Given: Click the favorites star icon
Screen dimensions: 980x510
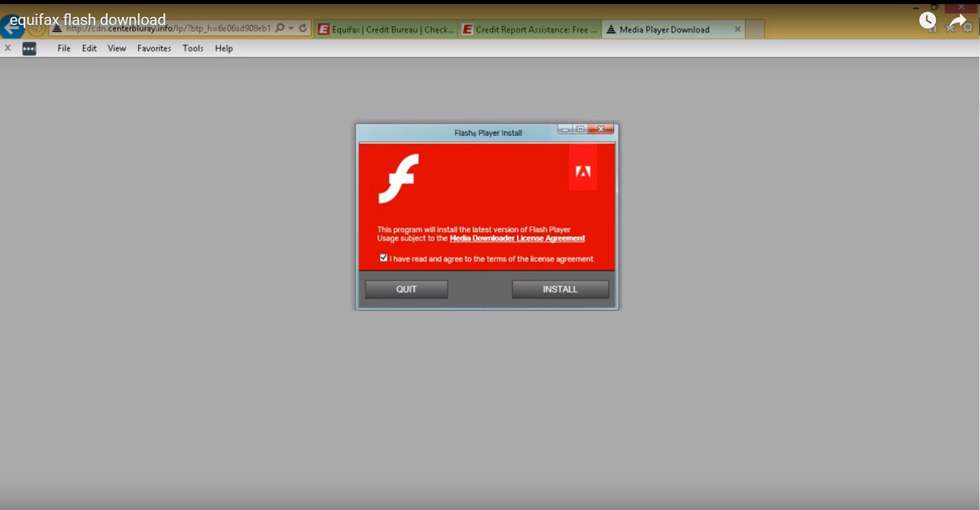Looking at the screenshot, I should coord(950,29).
